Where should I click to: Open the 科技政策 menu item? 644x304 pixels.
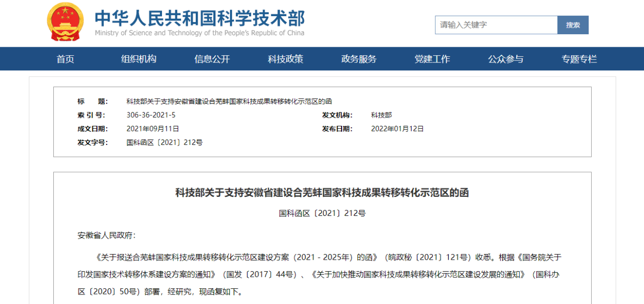tap(285, 59)
